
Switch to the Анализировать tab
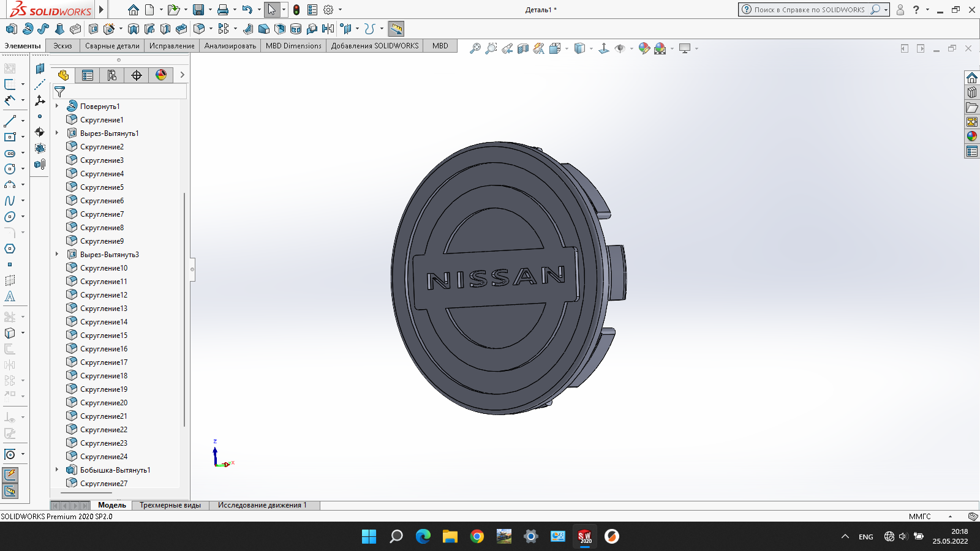pyautogui.click(x=230, y=46)
